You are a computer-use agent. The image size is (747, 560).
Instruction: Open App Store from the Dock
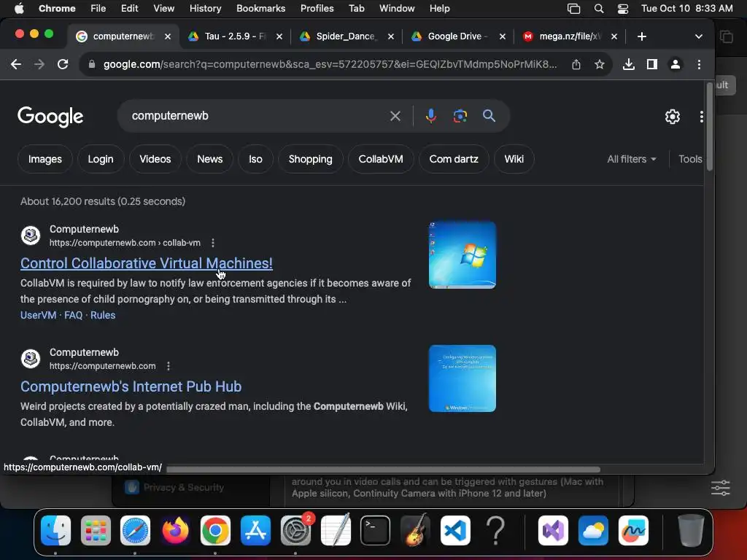[255, 530]
